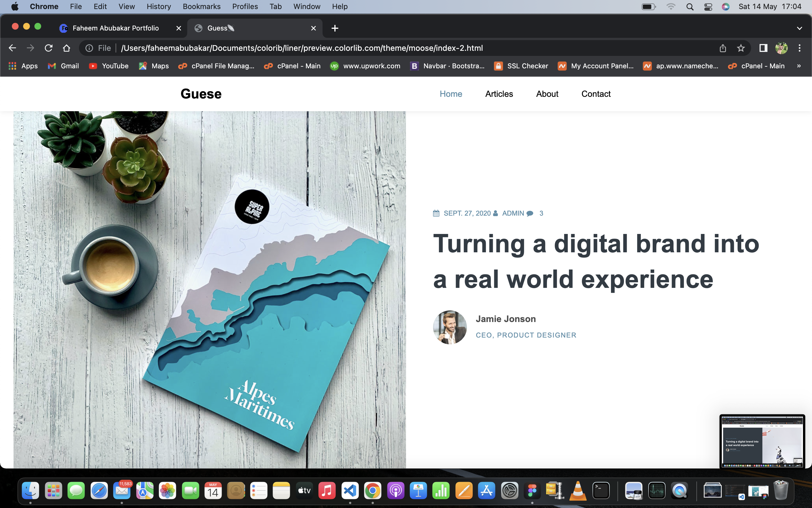Open the About nav link
Image resolution: width=812 pixels, height=508 pixels.
pos(547,94)
